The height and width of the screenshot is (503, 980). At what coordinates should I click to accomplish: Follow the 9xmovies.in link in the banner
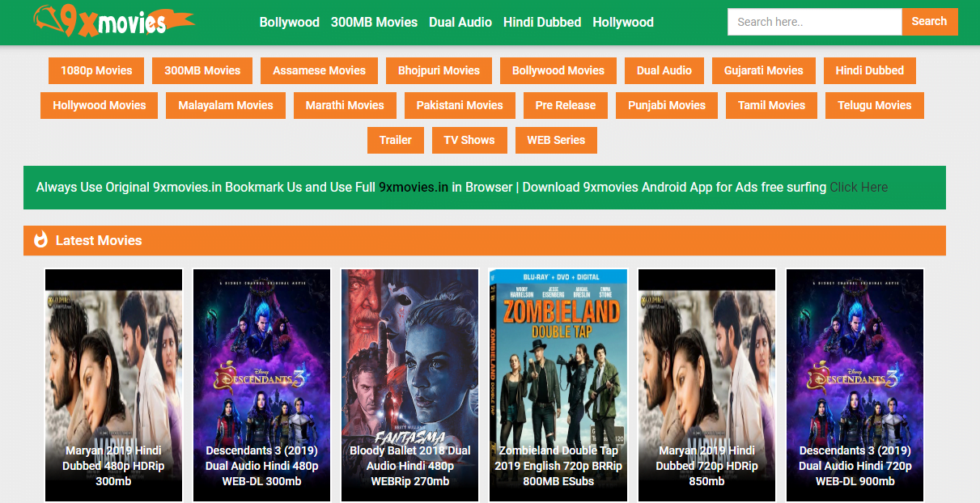414,187
